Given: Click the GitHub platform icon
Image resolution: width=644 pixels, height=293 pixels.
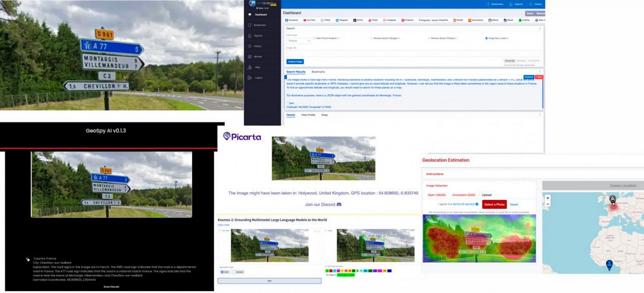Looking at the screenshot, I should coord(490,20).
